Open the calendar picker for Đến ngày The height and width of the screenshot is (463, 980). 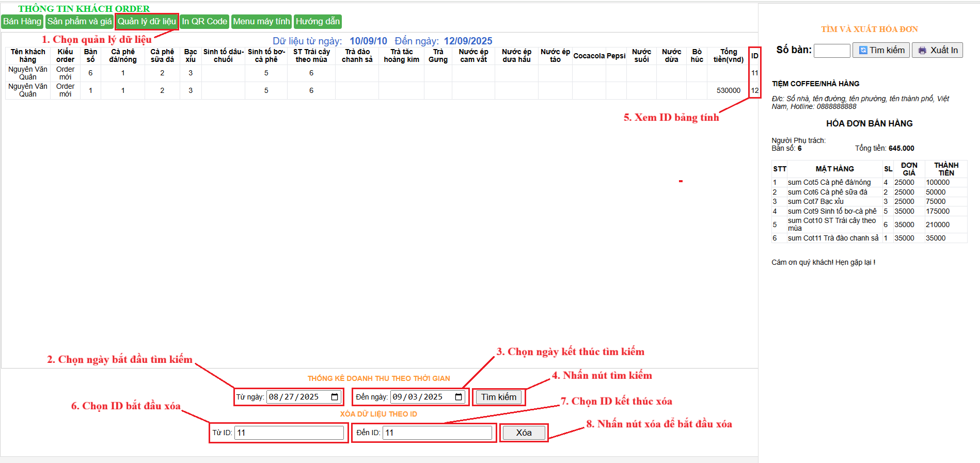click(459, 397)
